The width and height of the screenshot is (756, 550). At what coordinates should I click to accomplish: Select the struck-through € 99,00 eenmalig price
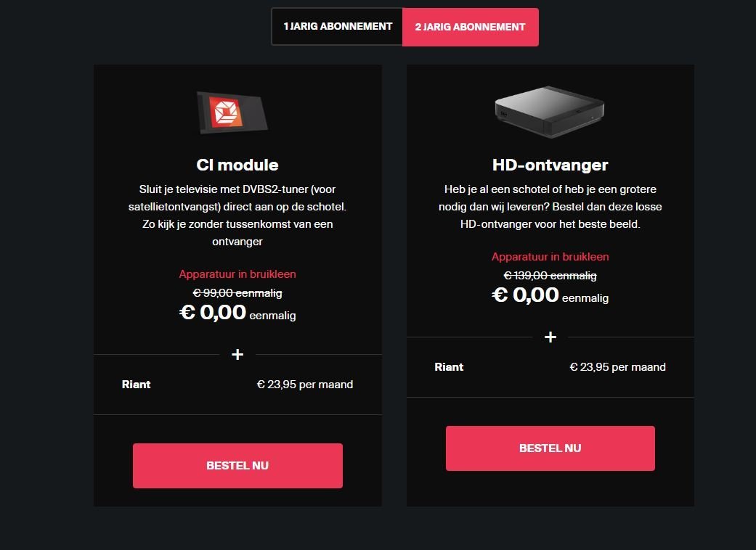coord(237,293)
